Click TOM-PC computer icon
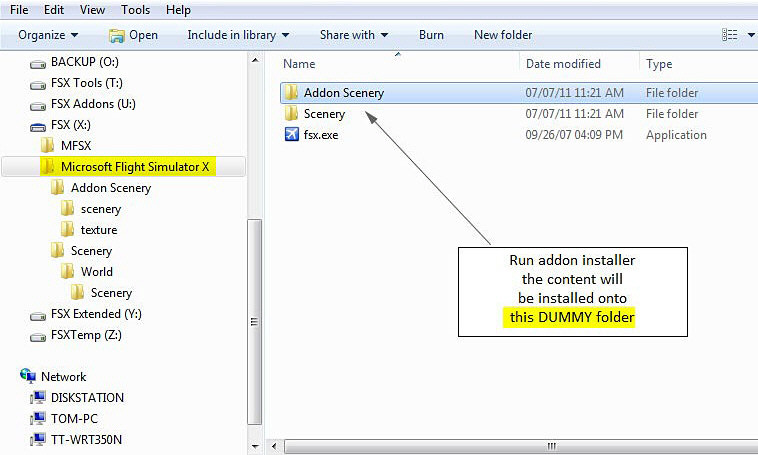This screenshot has height=455, width=758. [x=38, y=418]
